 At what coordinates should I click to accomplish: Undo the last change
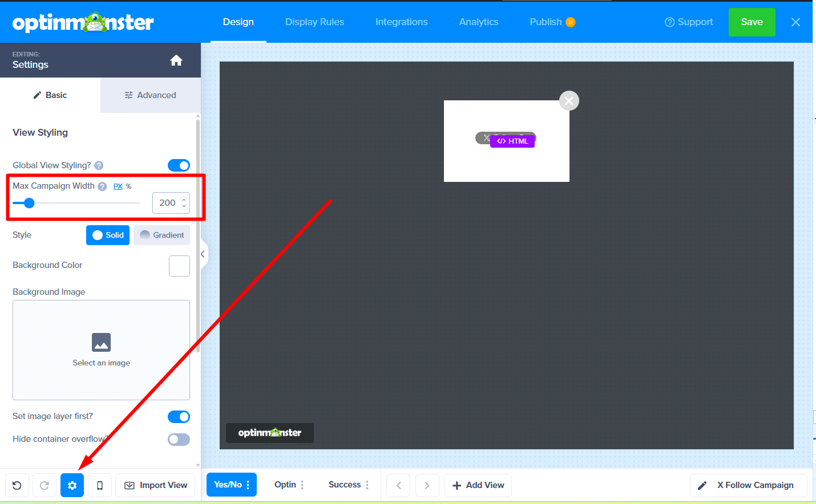pos(17,485)
